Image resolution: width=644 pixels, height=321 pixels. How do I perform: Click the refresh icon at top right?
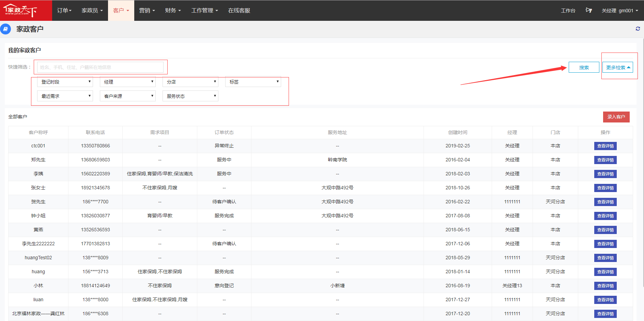point(638,29)
